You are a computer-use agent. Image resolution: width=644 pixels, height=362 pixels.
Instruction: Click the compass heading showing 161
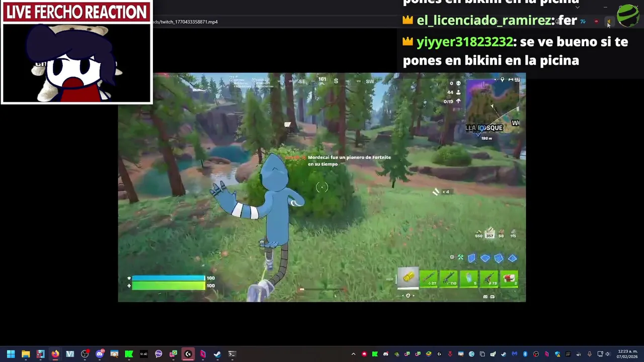322,79
